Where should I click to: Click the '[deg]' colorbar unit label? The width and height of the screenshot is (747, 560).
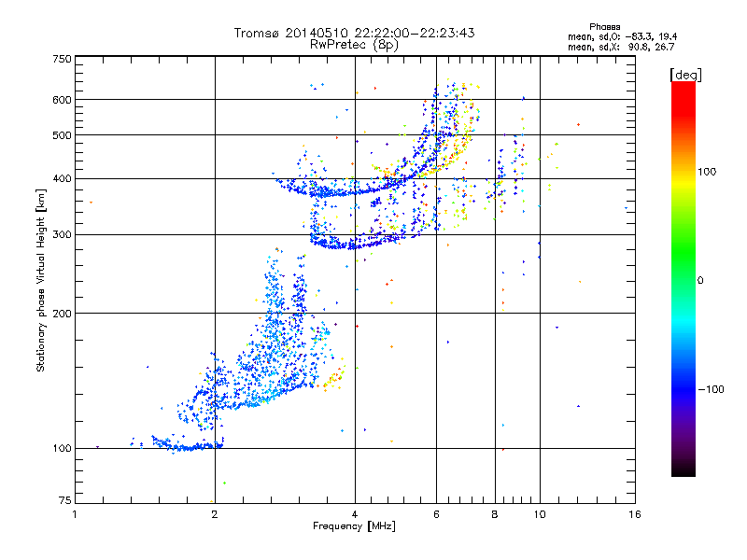(x=685, y=75)
